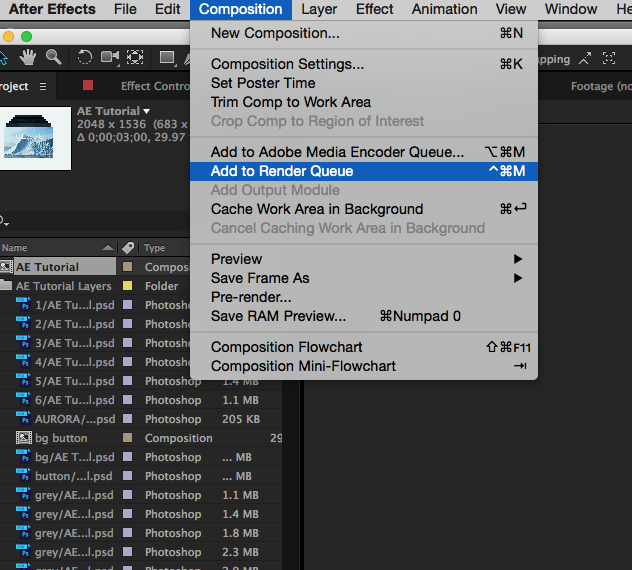
Task: Expand the Preview submenu
Action: (364, 259)
